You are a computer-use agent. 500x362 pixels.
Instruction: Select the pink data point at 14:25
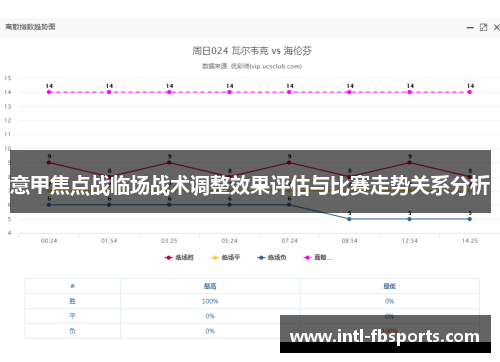pyautogui.click(x=470, y=92)
